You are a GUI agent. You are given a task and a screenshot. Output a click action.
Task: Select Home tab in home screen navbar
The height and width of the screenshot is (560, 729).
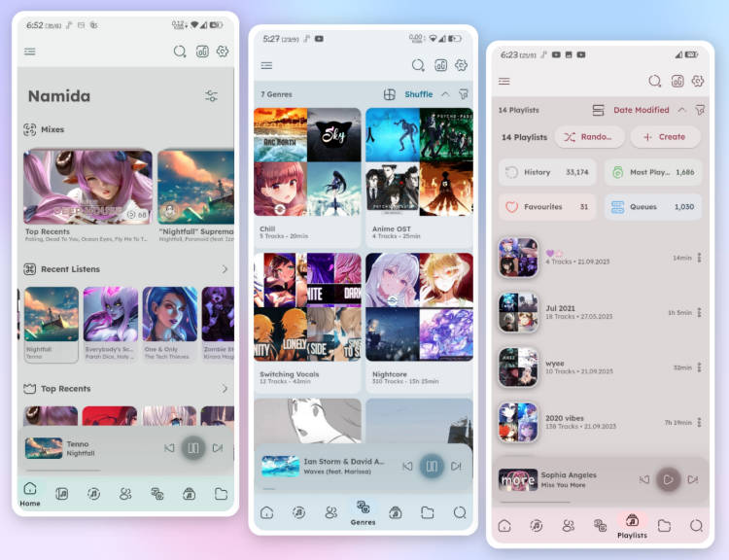[30, 494]
